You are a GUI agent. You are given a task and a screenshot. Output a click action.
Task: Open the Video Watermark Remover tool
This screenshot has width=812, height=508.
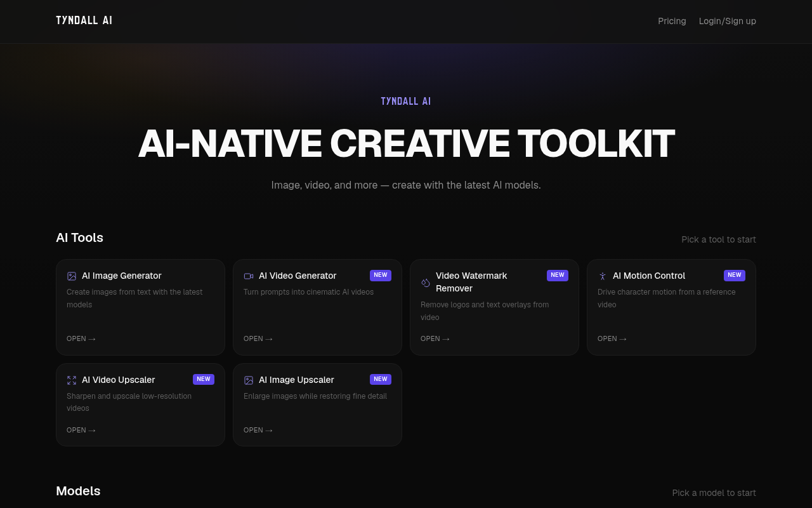click(494, 307)
